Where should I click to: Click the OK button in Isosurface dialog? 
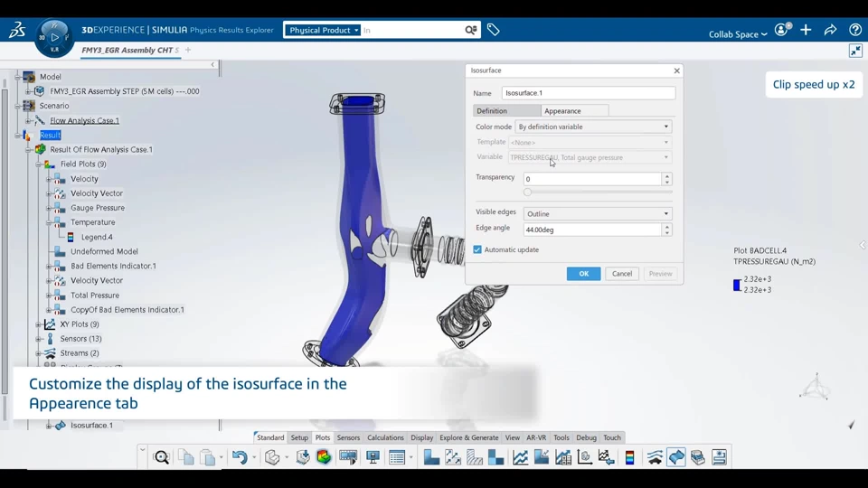(x=583, y=274)
